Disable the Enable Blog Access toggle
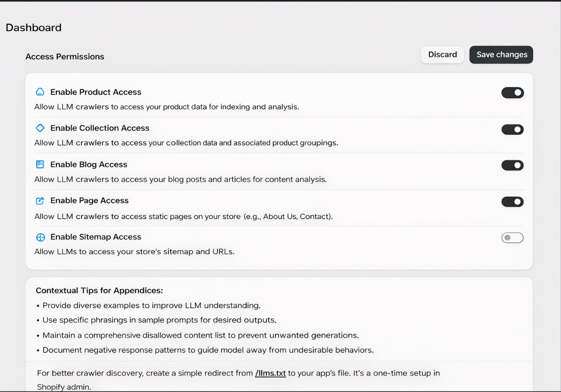 point(512,165)
